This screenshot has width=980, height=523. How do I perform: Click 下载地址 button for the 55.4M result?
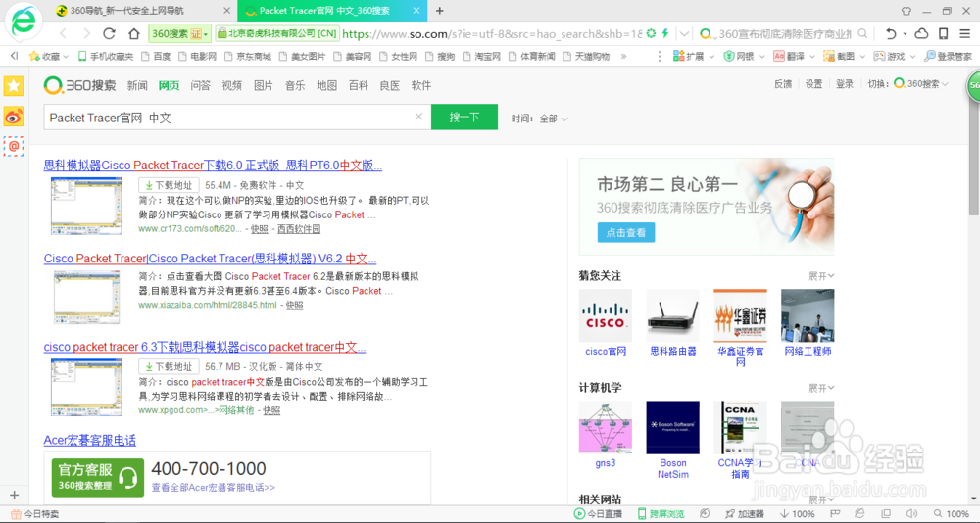click(x=169, y=185)
